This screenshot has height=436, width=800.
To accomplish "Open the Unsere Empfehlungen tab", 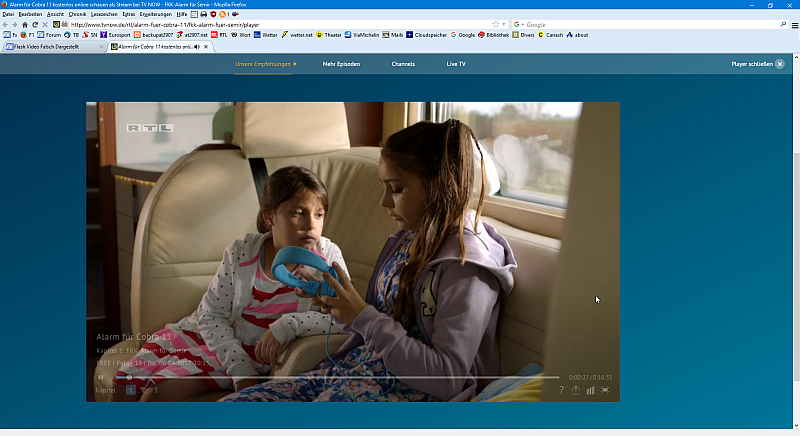I will 265,64.
